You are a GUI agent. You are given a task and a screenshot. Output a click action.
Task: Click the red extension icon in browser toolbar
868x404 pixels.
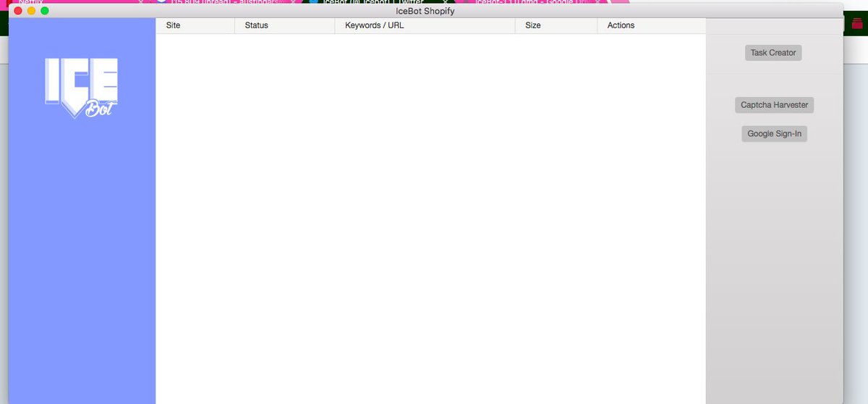[857, 23]
